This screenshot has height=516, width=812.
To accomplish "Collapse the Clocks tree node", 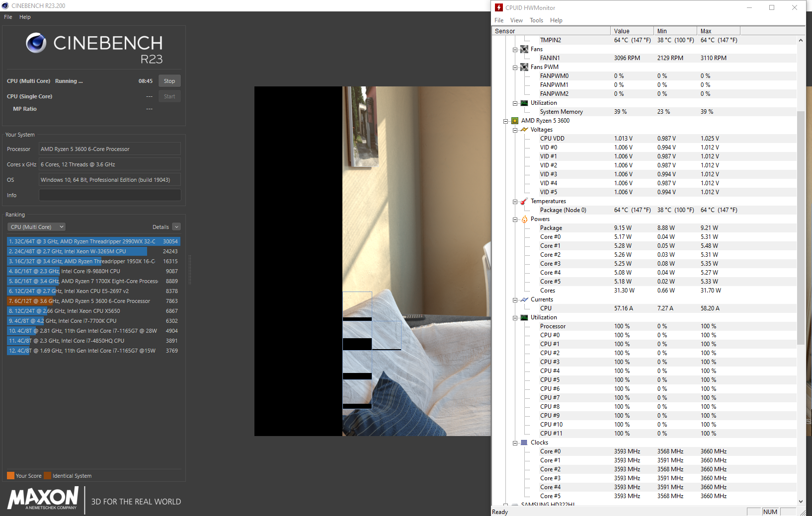I will pyautogui.click(x=515, y=443).
